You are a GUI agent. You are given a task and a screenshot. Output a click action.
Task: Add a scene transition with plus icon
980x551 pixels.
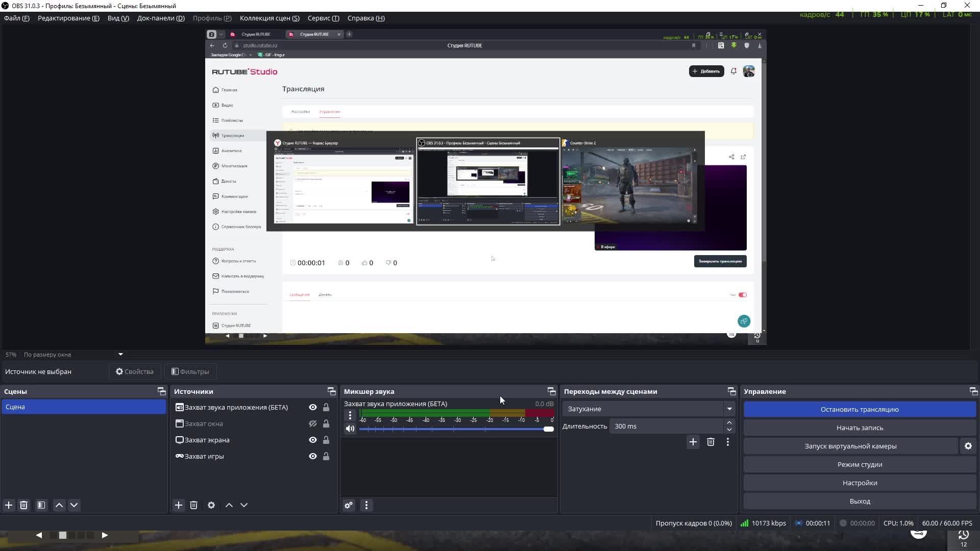click(x=693, y=442)
